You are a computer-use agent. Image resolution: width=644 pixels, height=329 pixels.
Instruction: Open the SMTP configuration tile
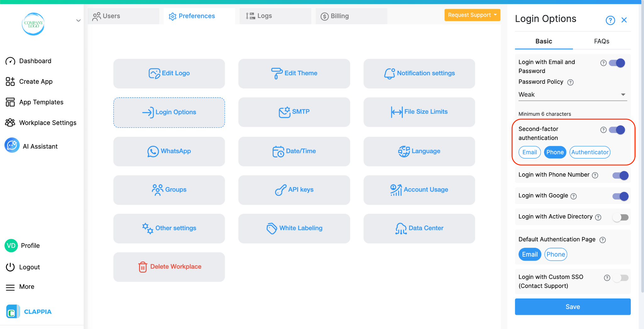pos(294,112)
